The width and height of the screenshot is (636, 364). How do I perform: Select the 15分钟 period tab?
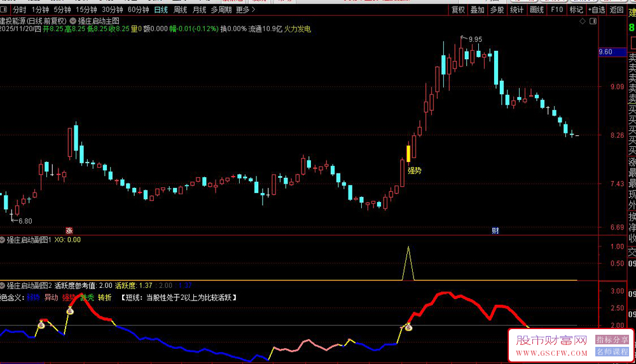point(86,10)
